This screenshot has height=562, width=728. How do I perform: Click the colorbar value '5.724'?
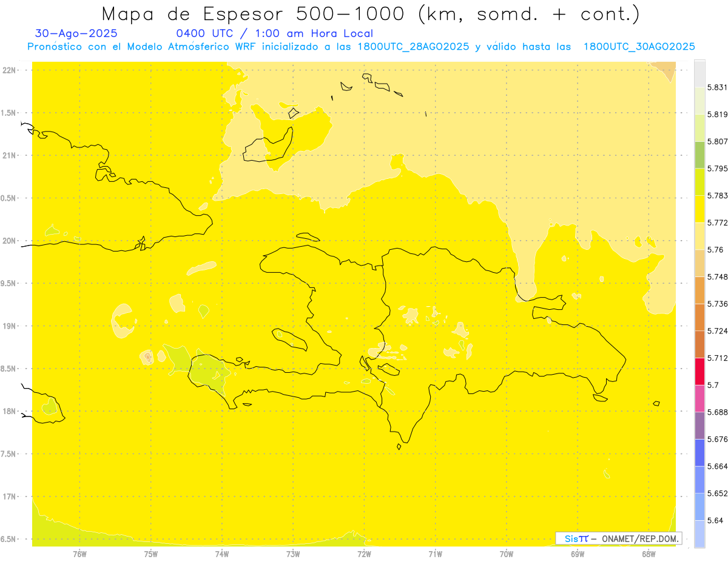tap(717, 331)
